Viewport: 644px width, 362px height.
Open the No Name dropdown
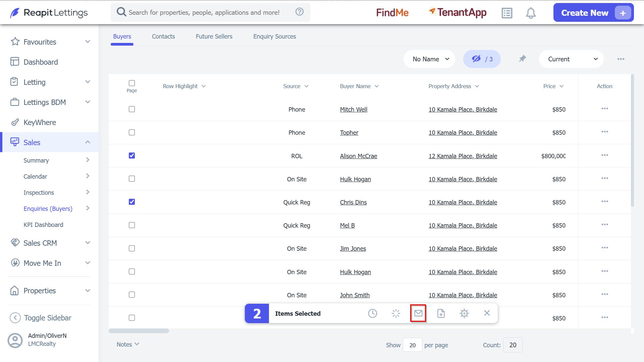pyautogui.click(x=429, y=59)
